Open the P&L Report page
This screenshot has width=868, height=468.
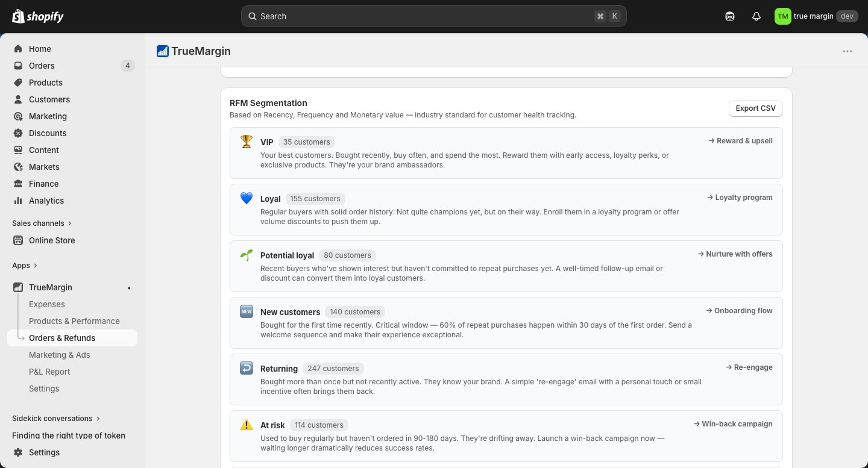(49, 372)
